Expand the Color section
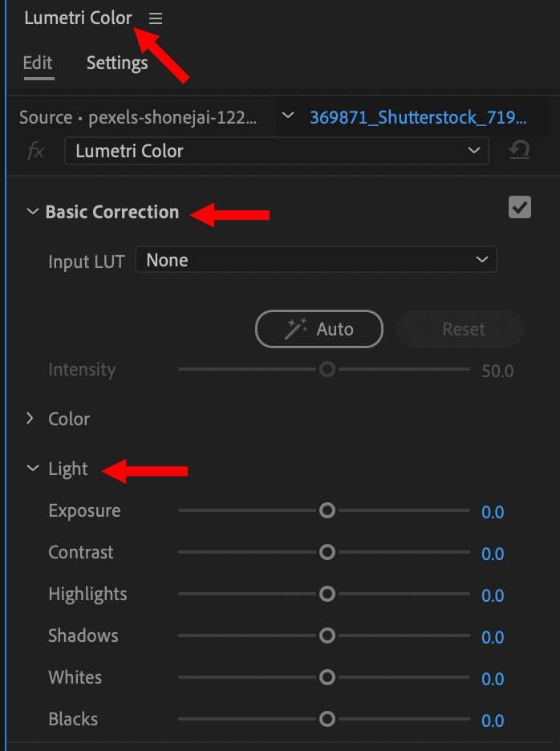 pyautogui.click(x=31, y=418)
